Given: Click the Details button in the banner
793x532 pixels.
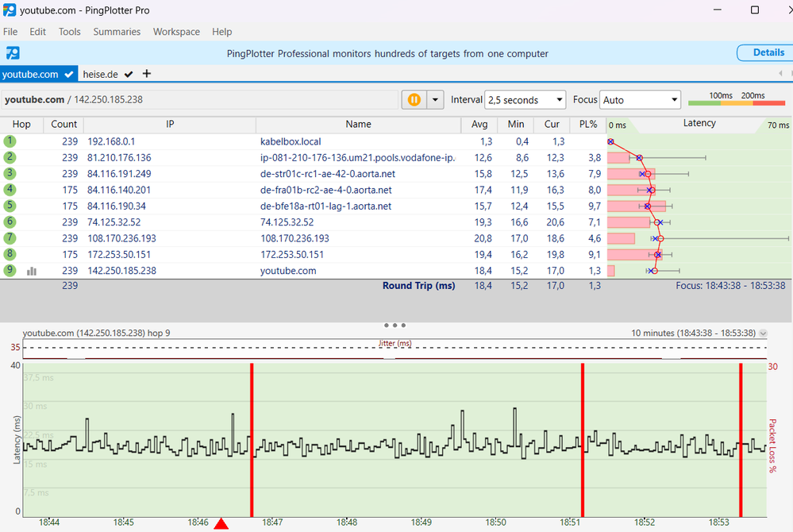Looking at the screenshot, I should tap(768, 52).
